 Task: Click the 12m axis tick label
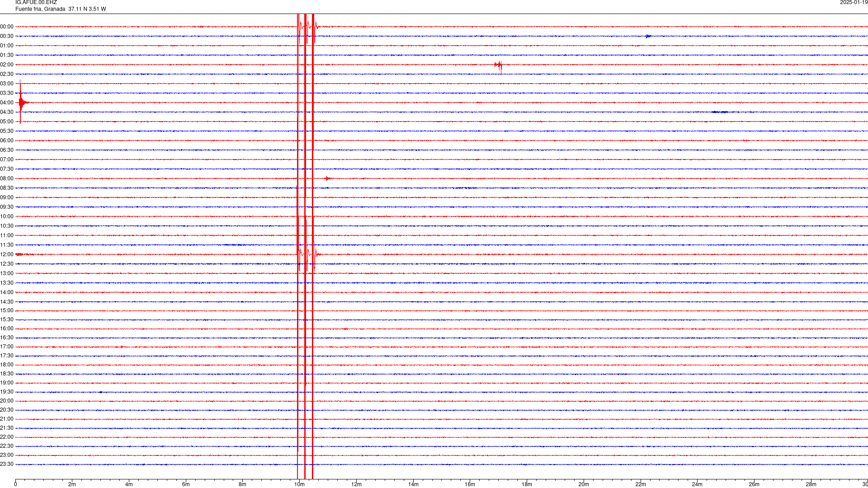pos(356,484)
